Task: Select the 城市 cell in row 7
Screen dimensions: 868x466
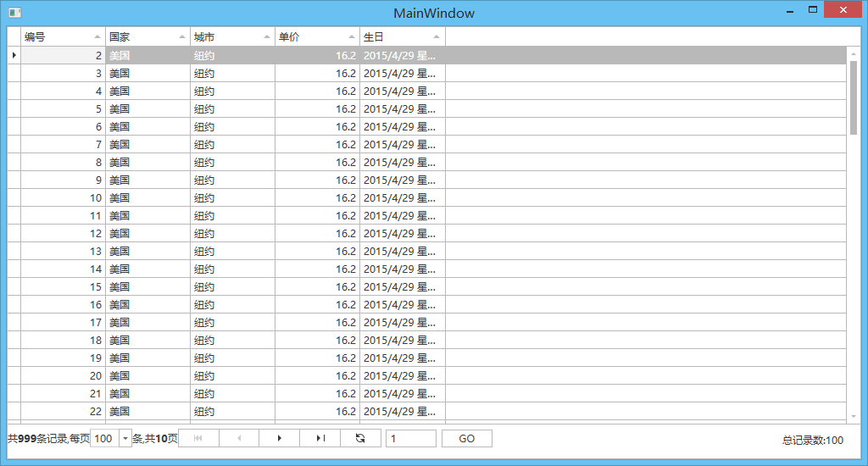Action: pyautogui.click(x=232, y=144)
